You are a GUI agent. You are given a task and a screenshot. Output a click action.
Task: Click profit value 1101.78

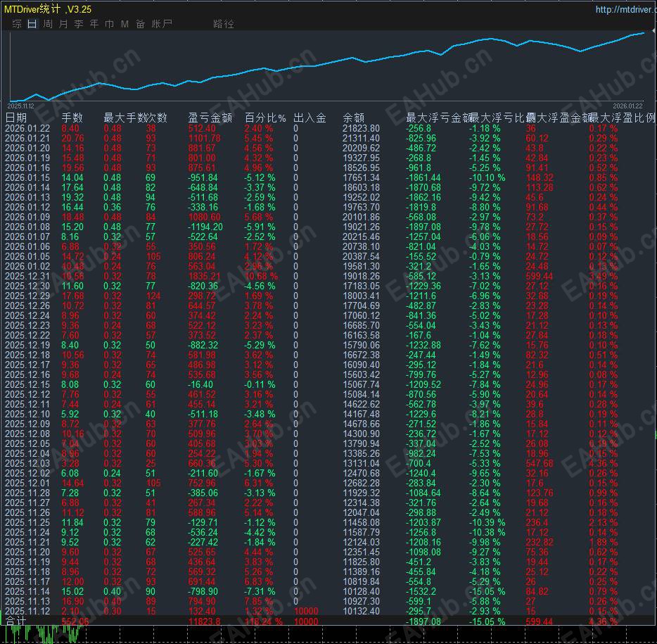click(x=204, y=139)
